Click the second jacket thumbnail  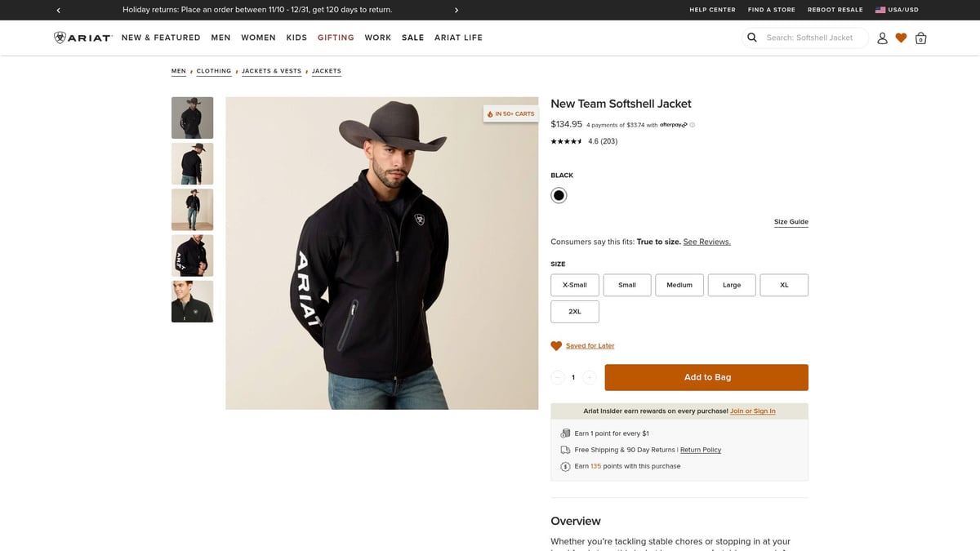(192, 163)
